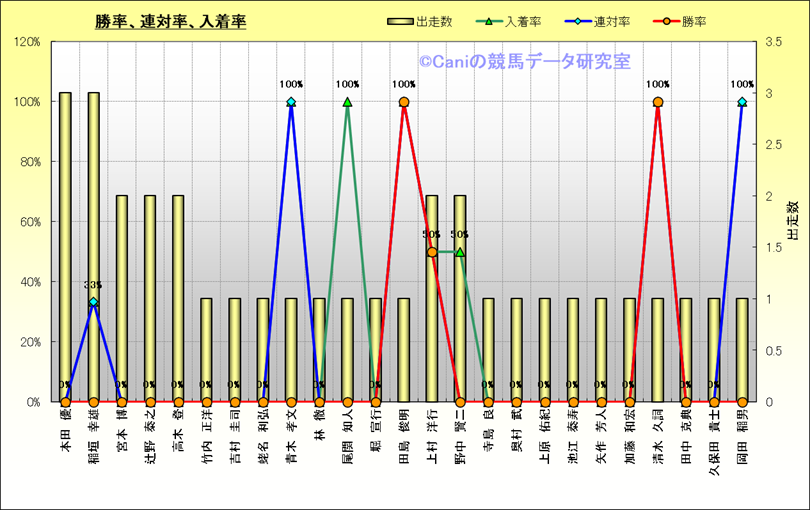Screen dimensions: 810x510
Task: Select the 100% orange circle above 清水 久詞
Action: coord(658,102)
